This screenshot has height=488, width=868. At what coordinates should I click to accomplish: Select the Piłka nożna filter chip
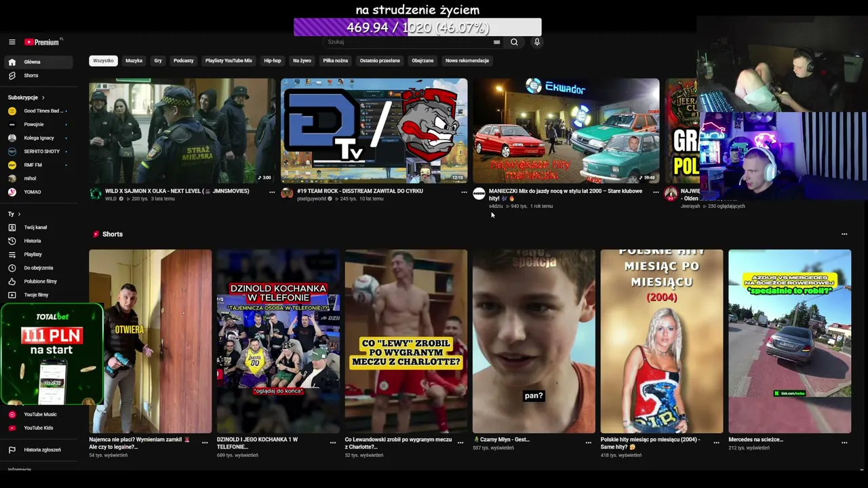pos(336,60)
